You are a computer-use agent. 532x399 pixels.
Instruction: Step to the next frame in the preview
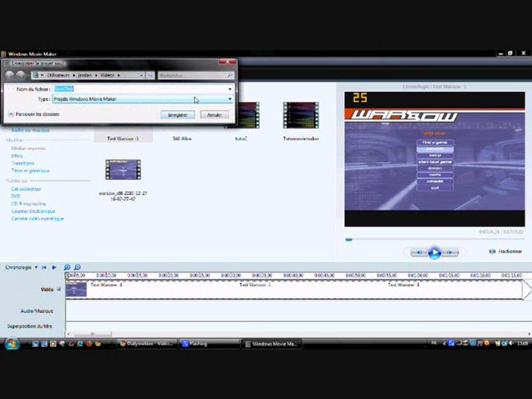click(450, 253)
